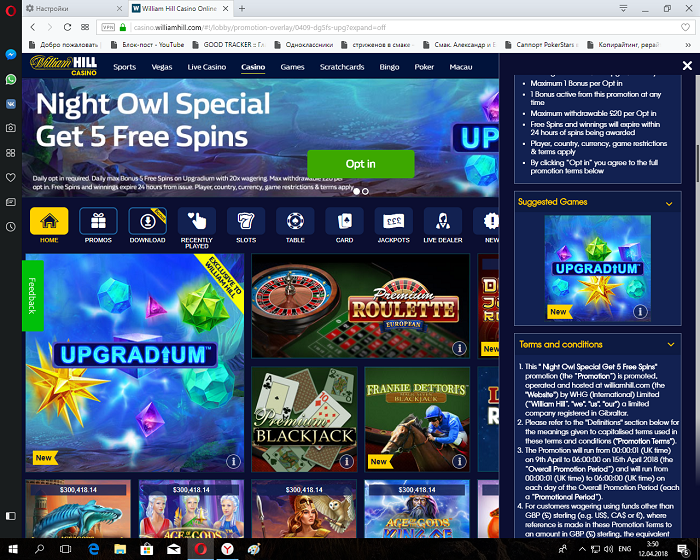Open bookmarks heart in sidebar
The image size is (700, 560).
tap(11, 177)
